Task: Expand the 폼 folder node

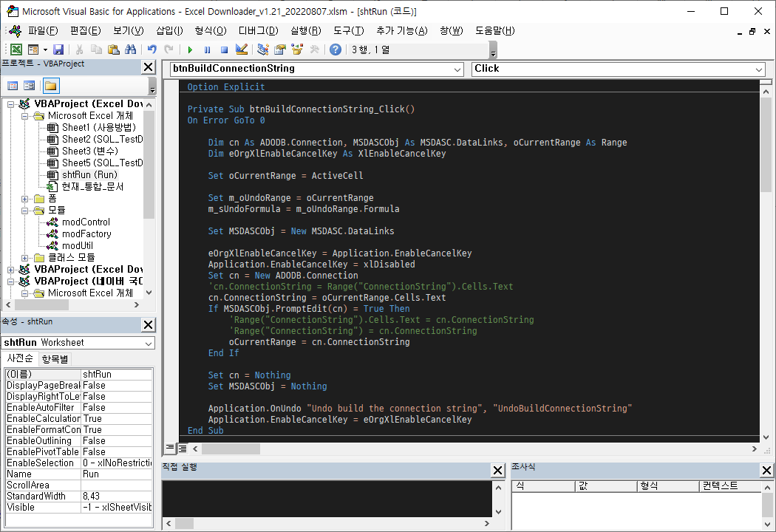Action: (24, 199)
